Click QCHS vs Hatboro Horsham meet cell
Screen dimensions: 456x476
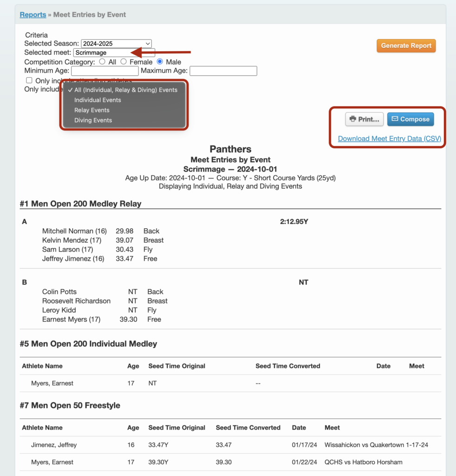click(364, 462)
